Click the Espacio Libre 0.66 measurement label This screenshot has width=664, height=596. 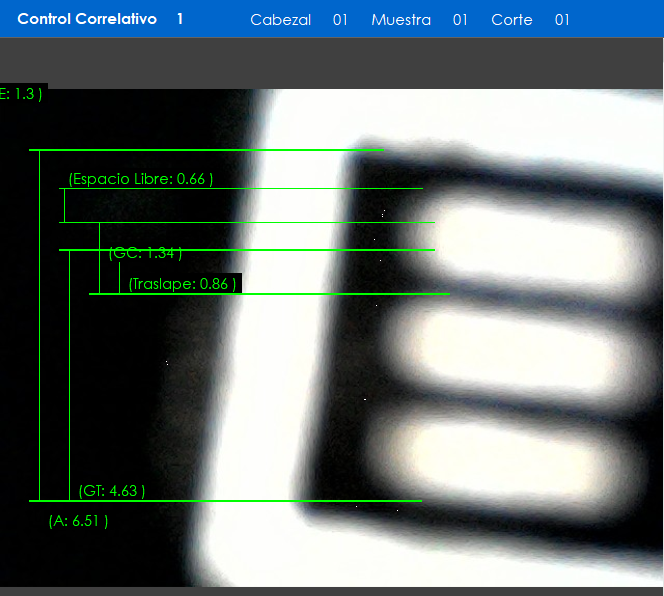[141, 179]
